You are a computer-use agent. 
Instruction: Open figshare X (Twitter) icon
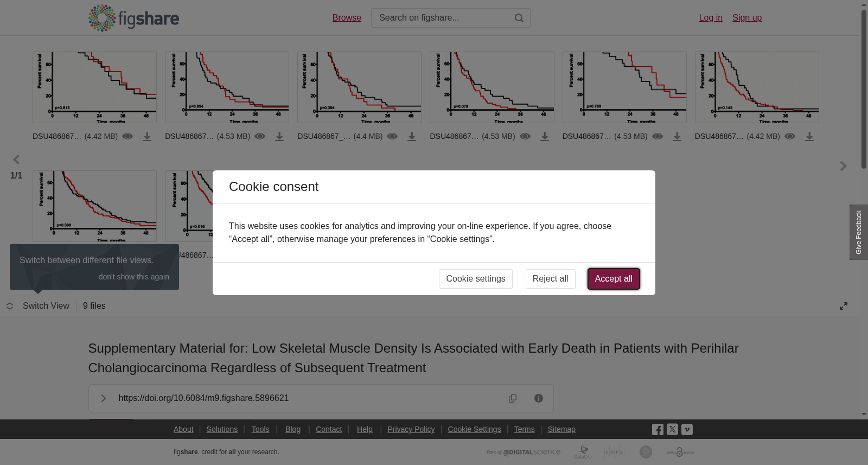pos(672,429)
